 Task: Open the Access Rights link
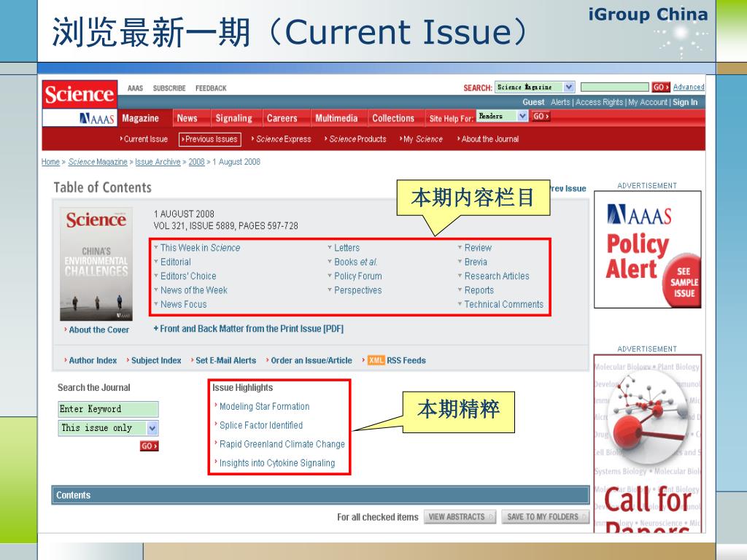coord(600,102)
